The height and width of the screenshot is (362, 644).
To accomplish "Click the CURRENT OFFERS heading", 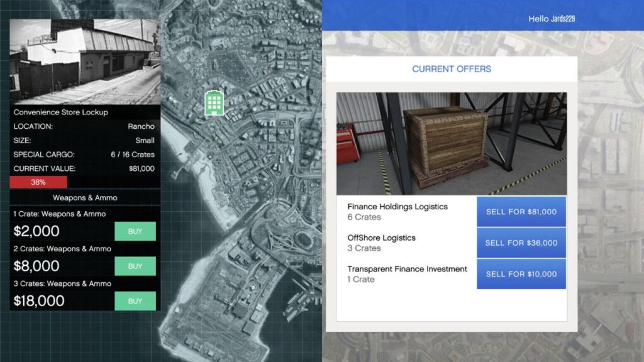I will point(452,69).
